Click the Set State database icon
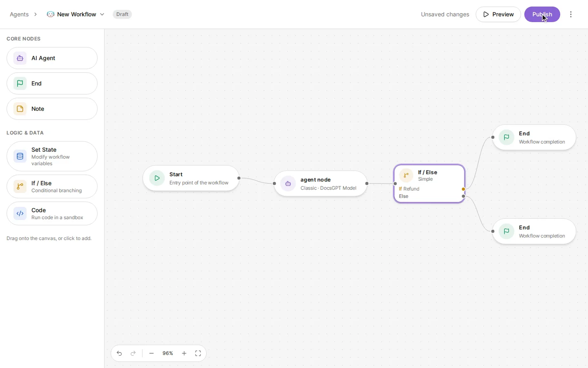The height and width of the screenshot is (368, 588). tap(20, 156)
